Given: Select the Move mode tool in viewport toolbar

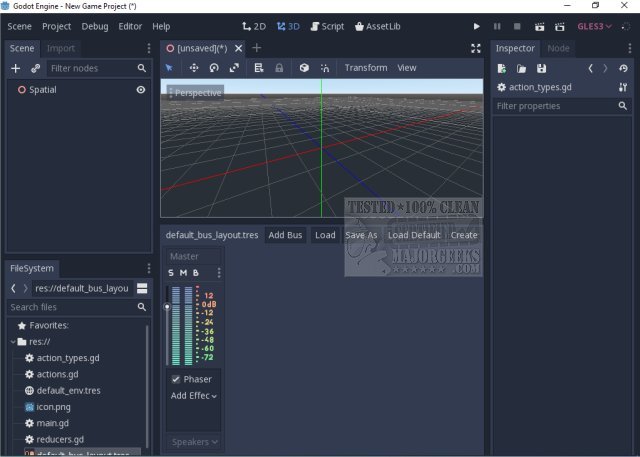Looking at the screenshot, I should (194, 68).
